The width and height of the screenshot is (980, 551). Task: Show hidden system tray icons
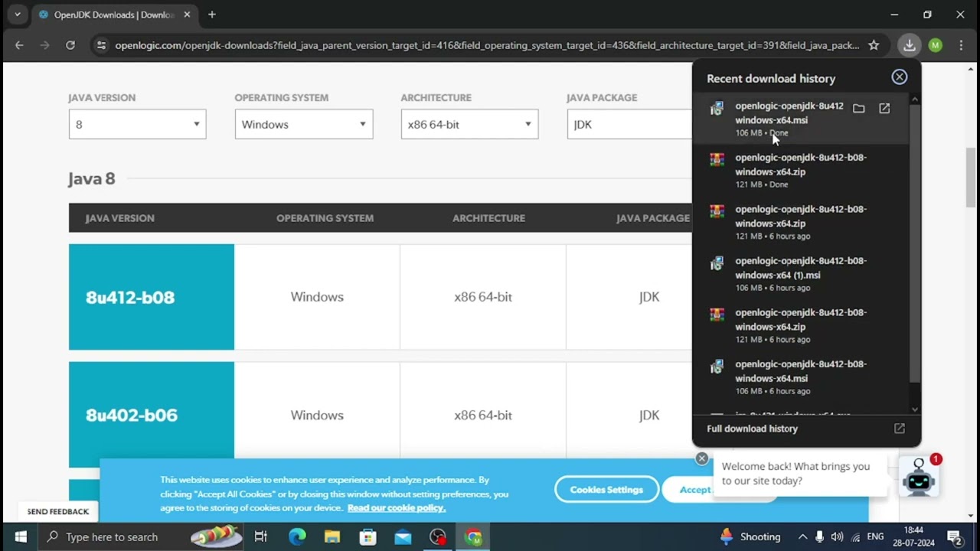coord(802,536)
